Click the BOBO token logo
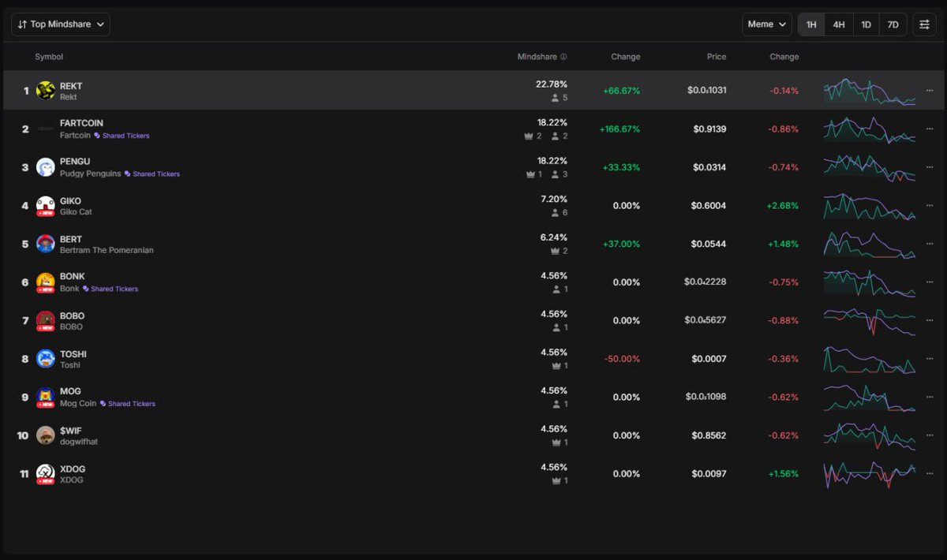This screenshot has height=560, width=947. 46,320
